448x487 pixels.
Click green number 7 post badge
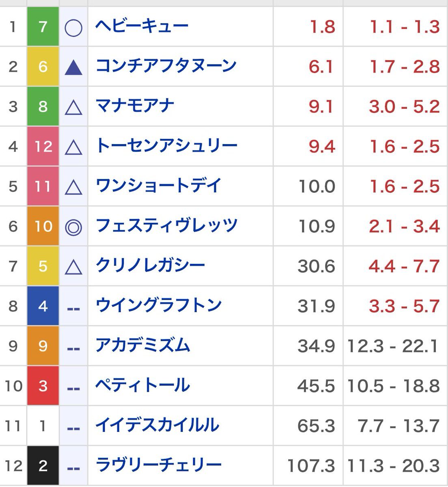[43, 27]
